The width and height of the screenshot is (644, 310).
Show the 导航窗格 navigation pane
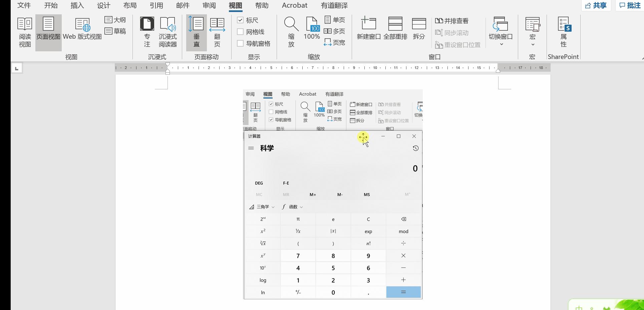pos(241,43)
